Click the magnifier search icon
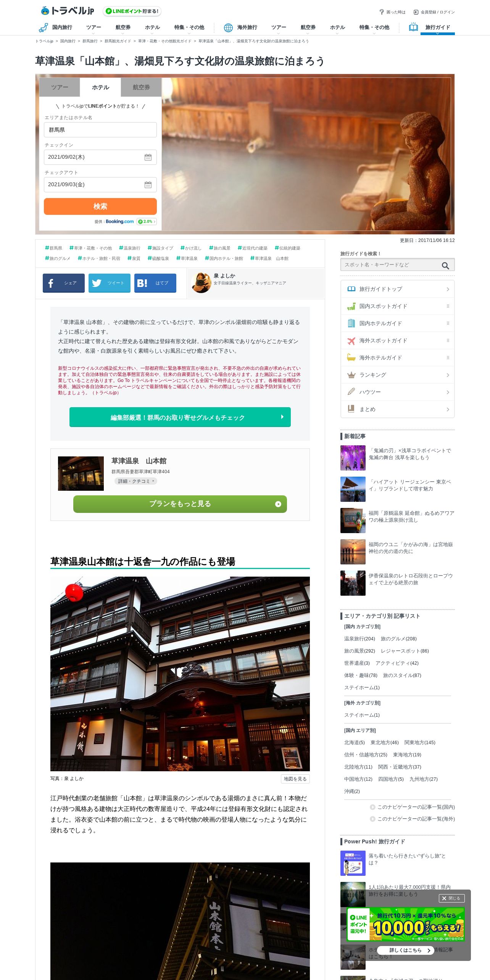490x980 pixels. point(445,266)
